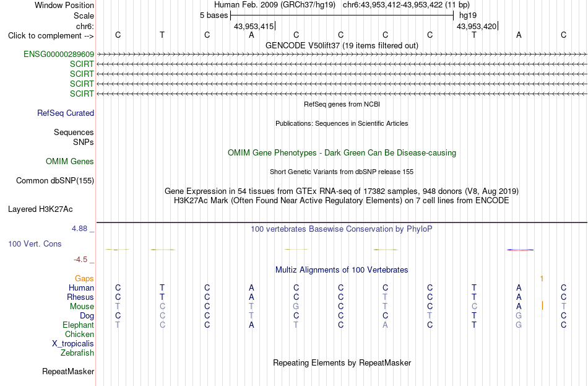Click the Window Position label

pos(64,5)
